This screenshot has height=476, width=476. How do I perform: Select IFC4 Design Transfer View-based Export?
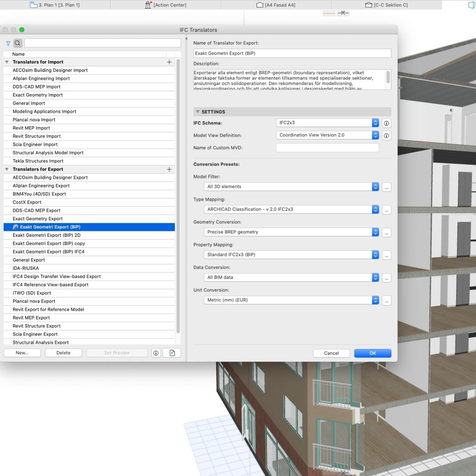coord(89,277)
